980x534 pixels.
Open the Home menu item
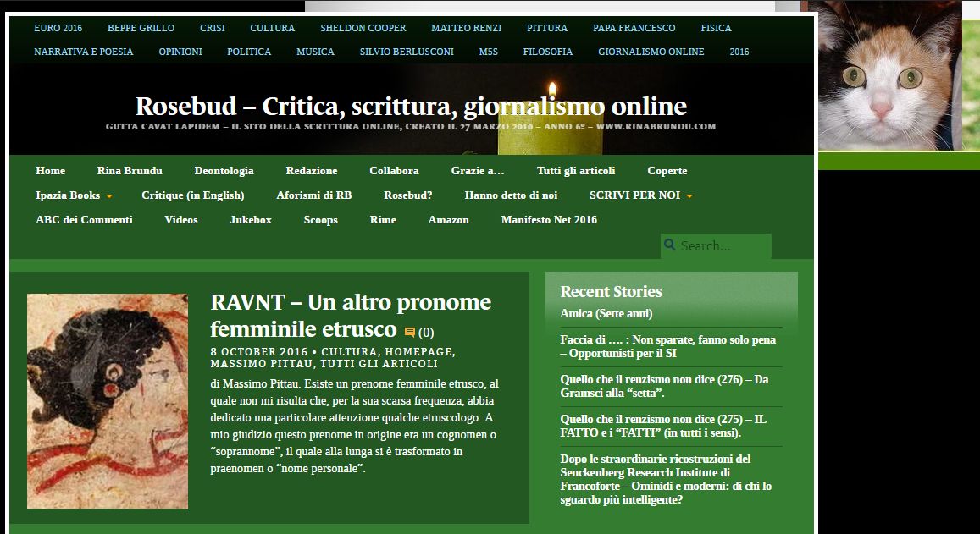point(51,171)
